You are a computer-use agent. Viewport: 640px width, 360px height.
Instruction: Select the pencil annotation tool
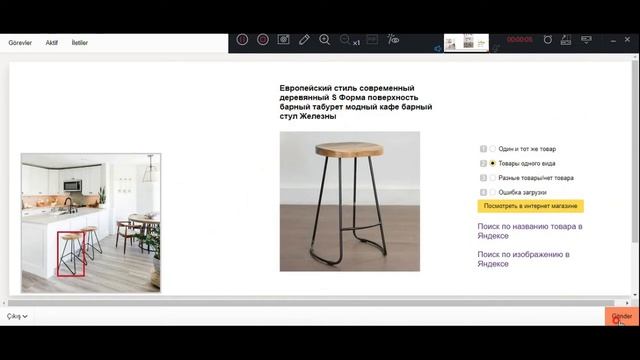(x=304, y=39)
